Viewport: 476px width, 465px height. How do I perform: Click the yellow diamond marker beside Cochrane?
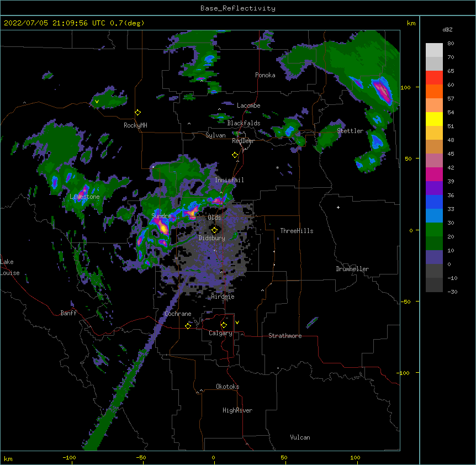[188, 326]
